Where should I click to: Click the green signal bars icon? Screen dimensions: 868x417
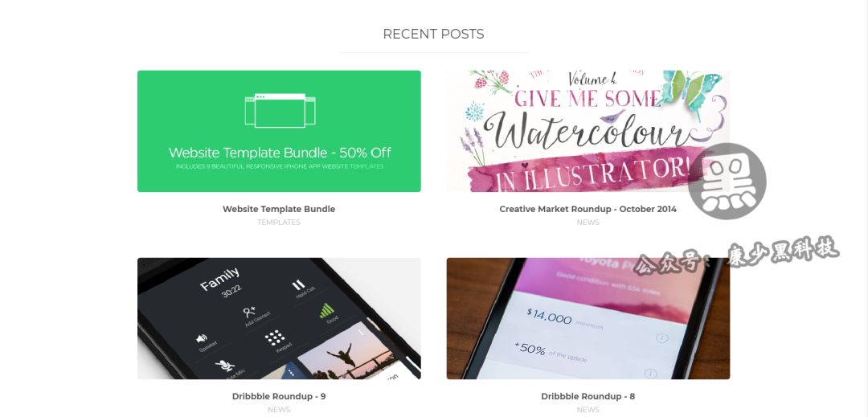click(x=326, y=312)
